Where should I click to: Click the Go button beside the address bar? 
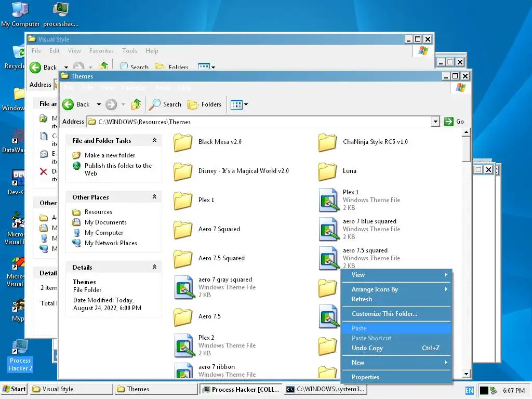(454, 122)
